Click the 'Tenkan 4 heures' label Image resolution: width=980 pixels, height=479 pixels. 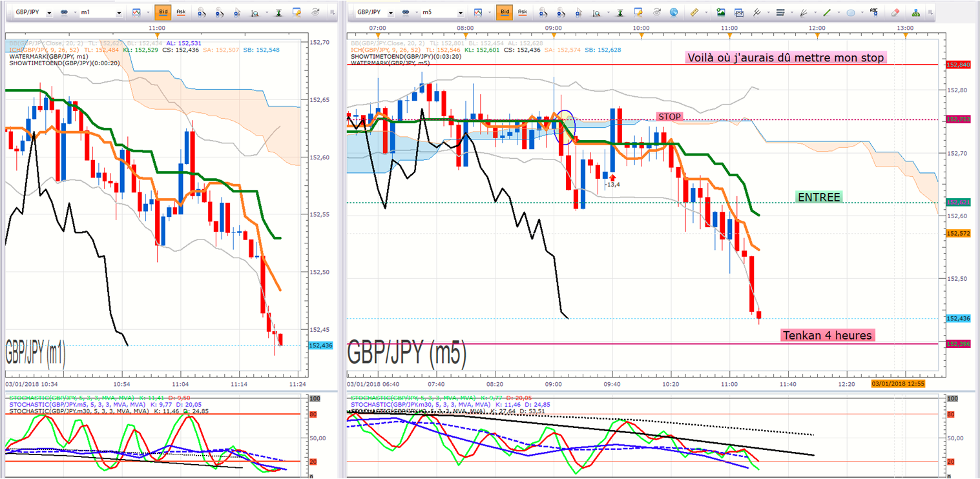828,335
